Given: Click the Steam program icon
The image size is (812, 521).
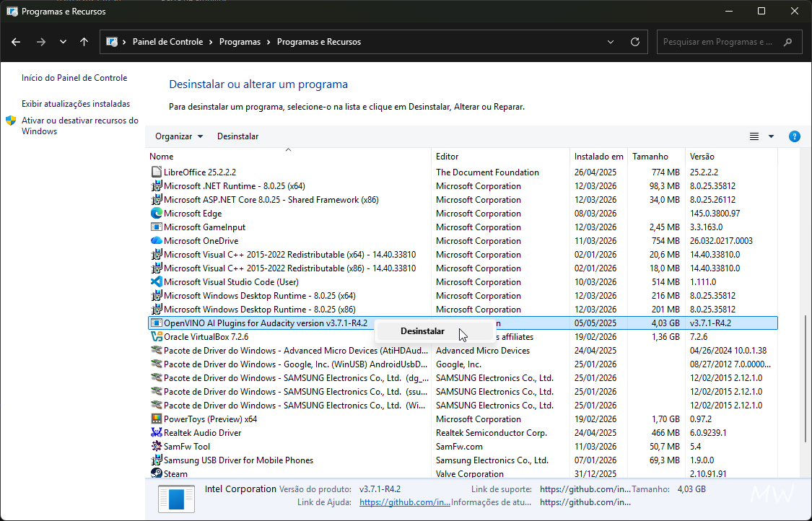Looking at the screenshot, I should [x=157, y=473].
